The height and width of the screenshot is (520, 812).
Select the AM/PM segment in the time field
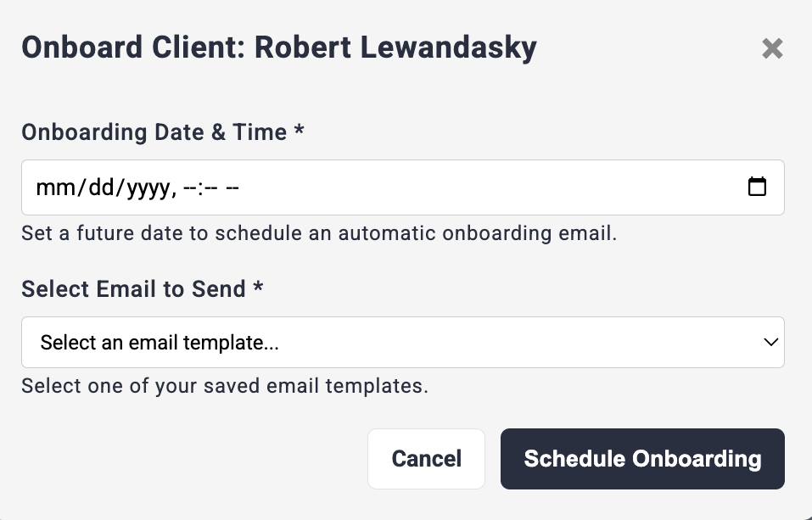point(233,187)
